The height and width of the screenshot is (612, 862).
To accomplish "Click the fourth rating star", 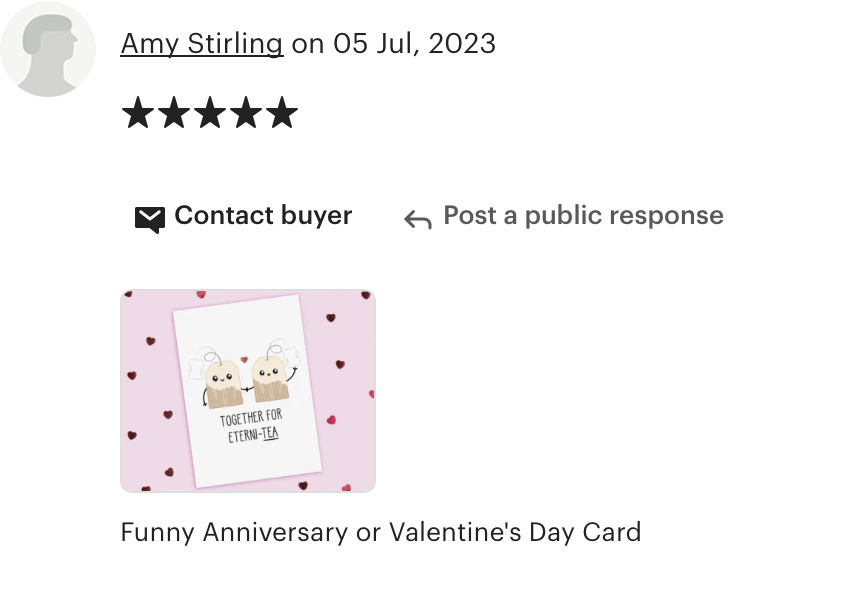I will tap(246, 113).
